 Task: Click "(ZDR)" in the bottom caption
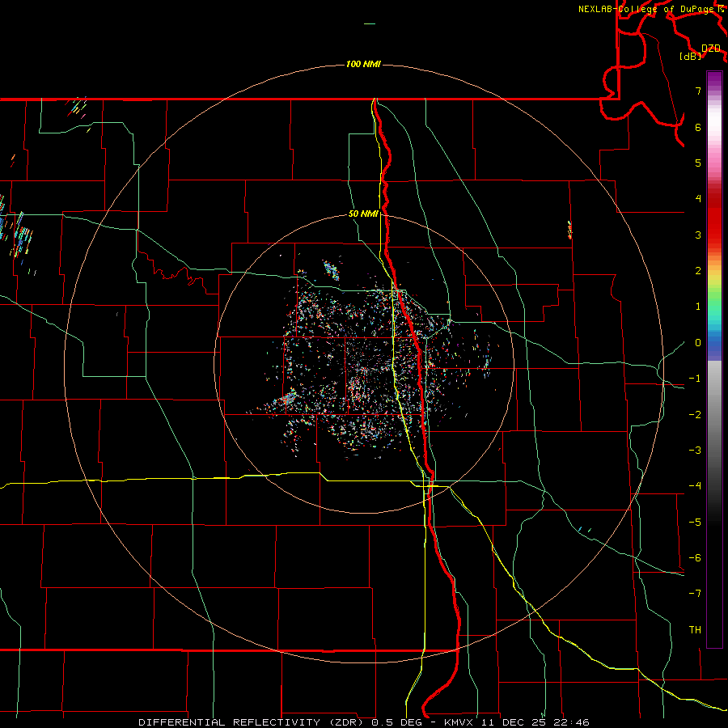tap(345, 722)
